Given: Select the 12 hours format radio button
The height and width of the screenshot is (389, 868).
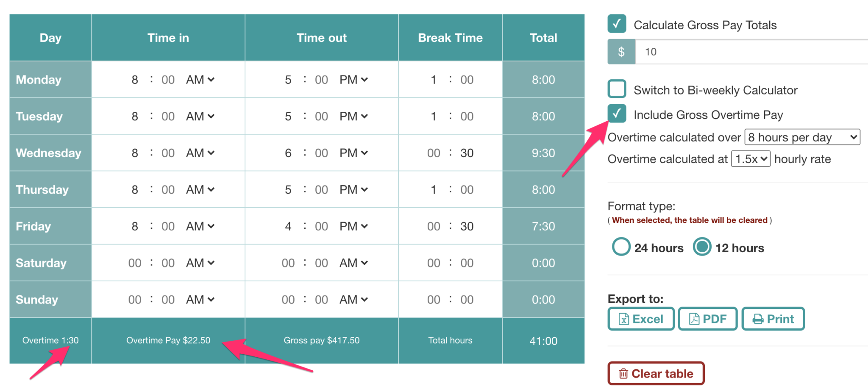Looking at the screenshot, I should coord(702,247).
